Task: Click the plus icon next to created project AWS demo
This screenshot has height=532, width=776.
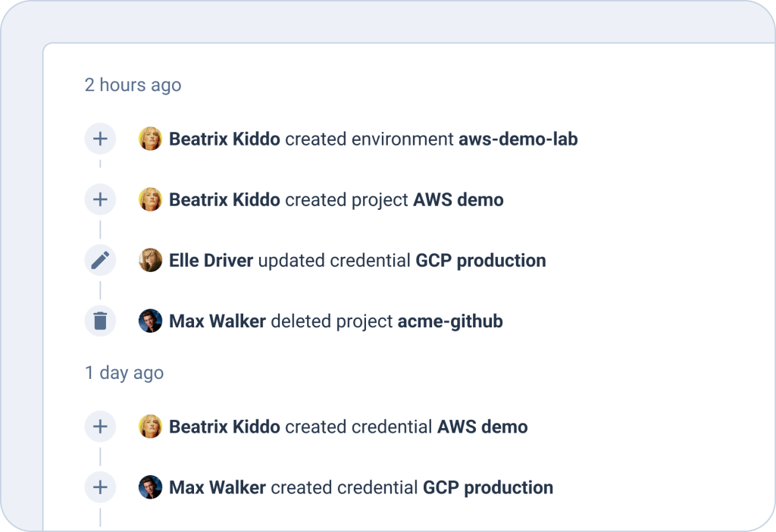Action: (100, 200)
